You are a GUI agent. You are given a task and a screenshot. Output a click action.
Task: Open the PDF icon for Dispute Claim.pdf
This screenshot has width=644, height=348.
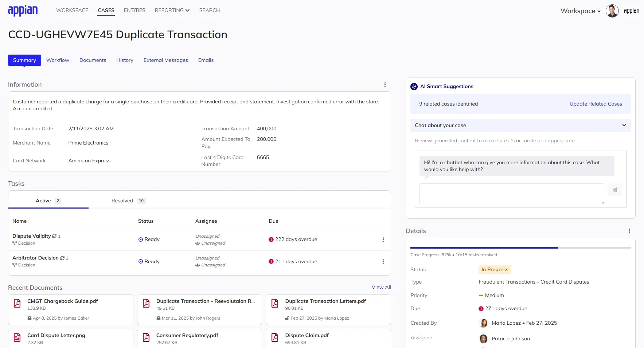275,338
